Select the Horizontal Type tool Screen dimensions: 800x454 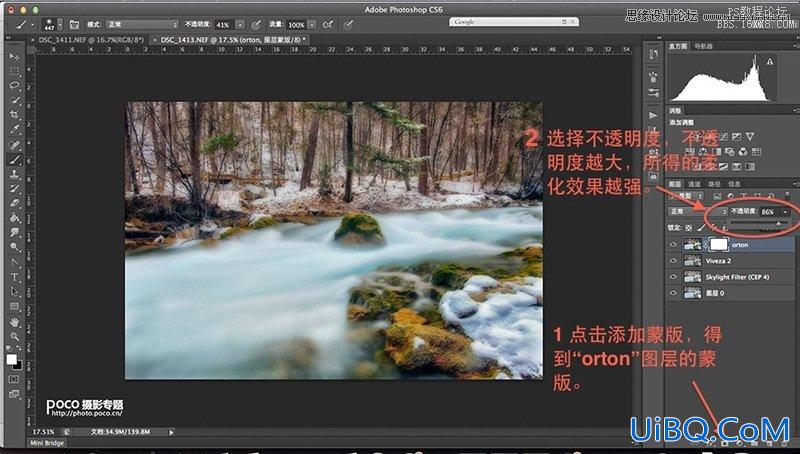[x=14, y=278]
